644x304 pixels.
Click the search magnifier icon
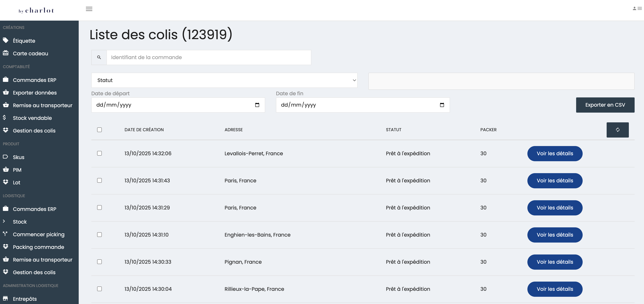(x=99, y=57)
